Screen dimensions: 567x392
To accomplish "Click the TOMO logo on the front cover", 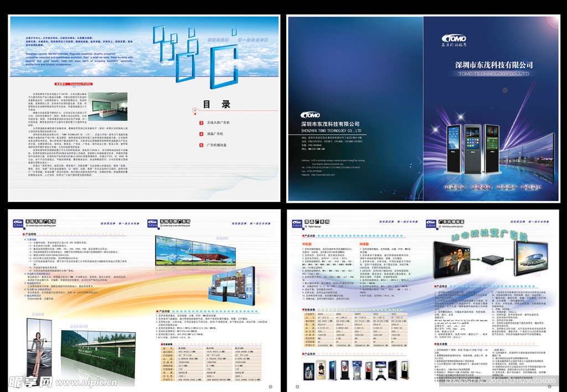I will pyautogui.click(x=454, y=38).
